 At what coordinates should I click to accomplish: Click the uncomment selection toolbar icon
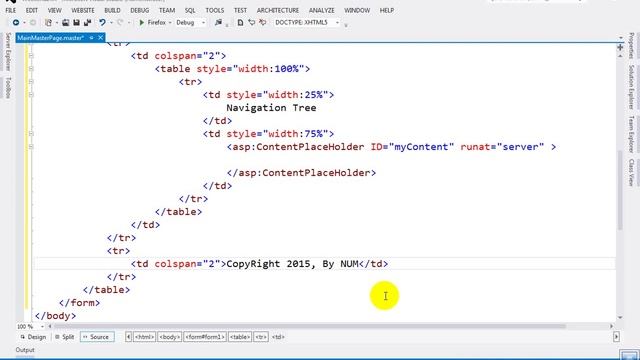[262, 22]
